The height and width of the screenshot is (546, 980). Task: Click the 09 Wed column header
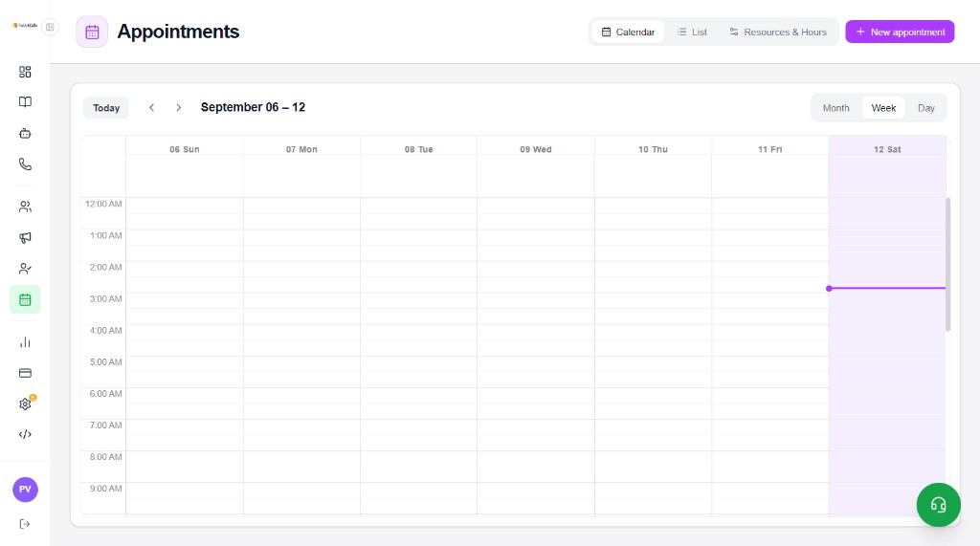[536, 149]
